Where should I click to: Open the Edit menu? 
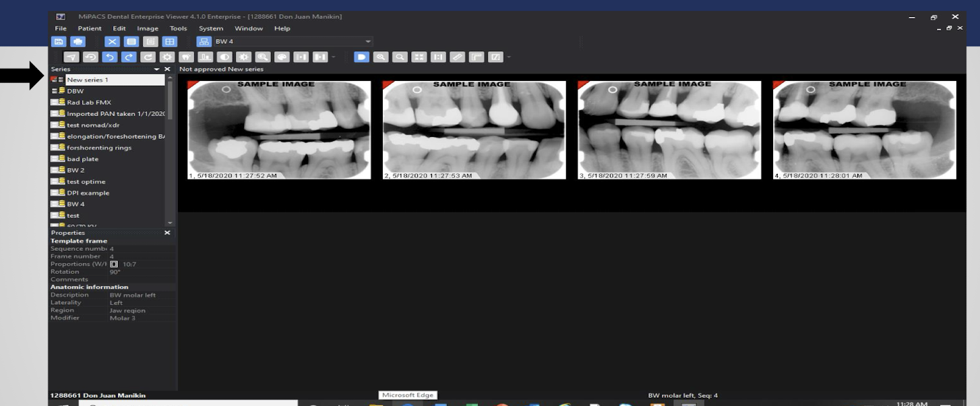tap(119, 28)
